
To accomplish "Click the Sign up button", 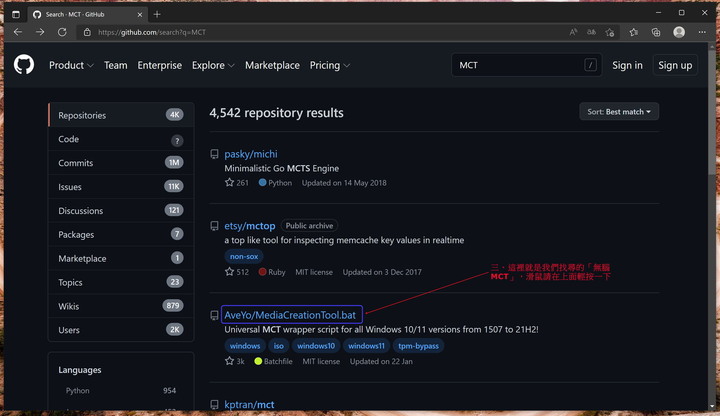I will (675, 65).
